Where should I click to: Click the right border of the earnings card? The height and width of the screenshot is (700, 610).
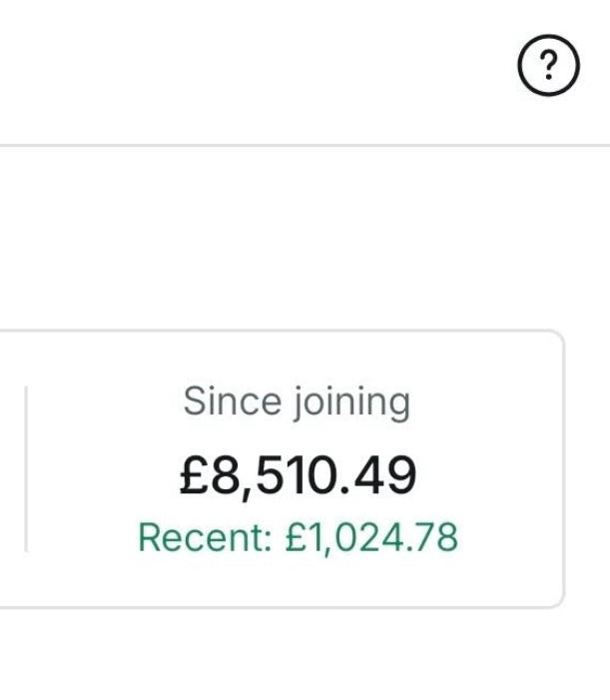[x=564, y=468]
